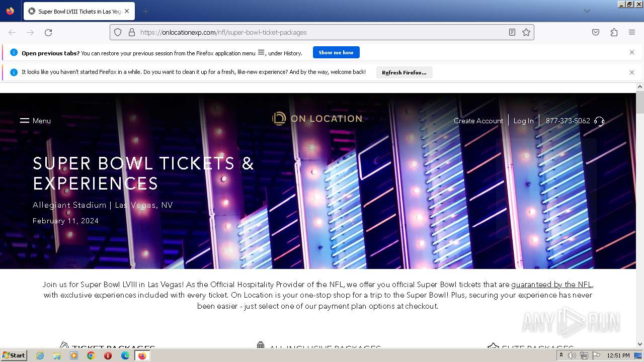
Task: Click the Super Bowl Tickets & Experiences heading
Action: click(x=143, y=173)
